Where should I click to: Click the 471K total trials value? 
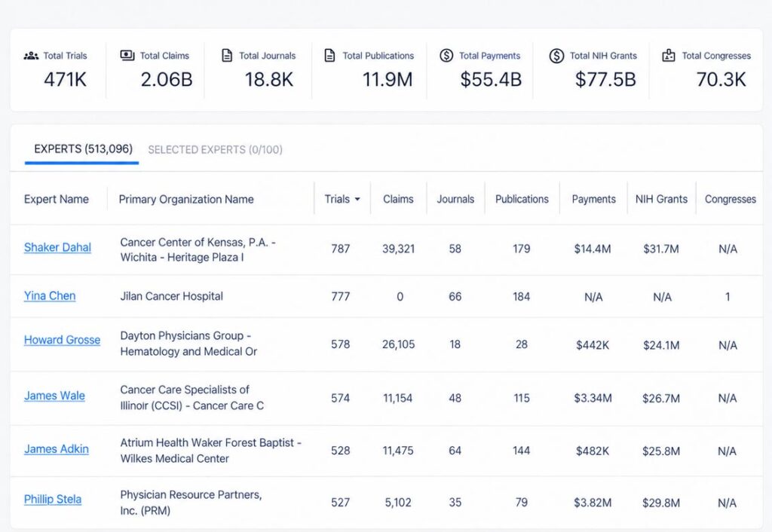click(65, 79)
